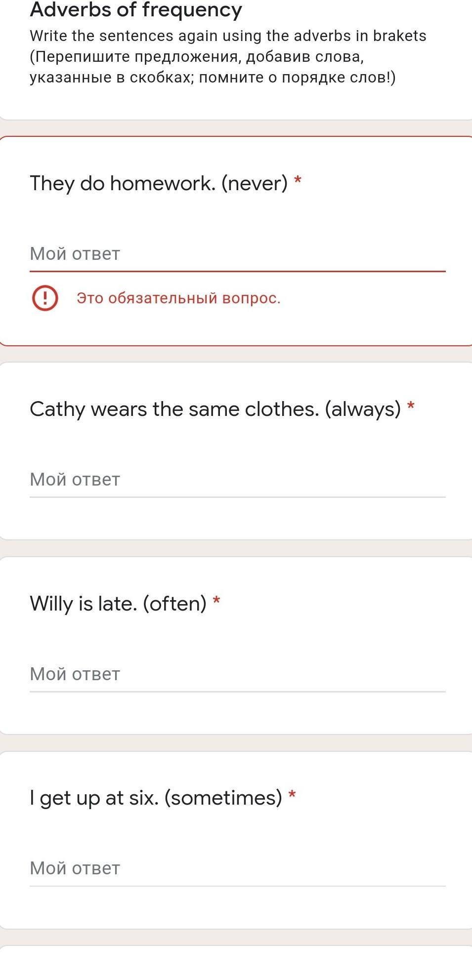
Task: Click 'Cathy wears the same clothes. (always)' question
Action: 215,409
